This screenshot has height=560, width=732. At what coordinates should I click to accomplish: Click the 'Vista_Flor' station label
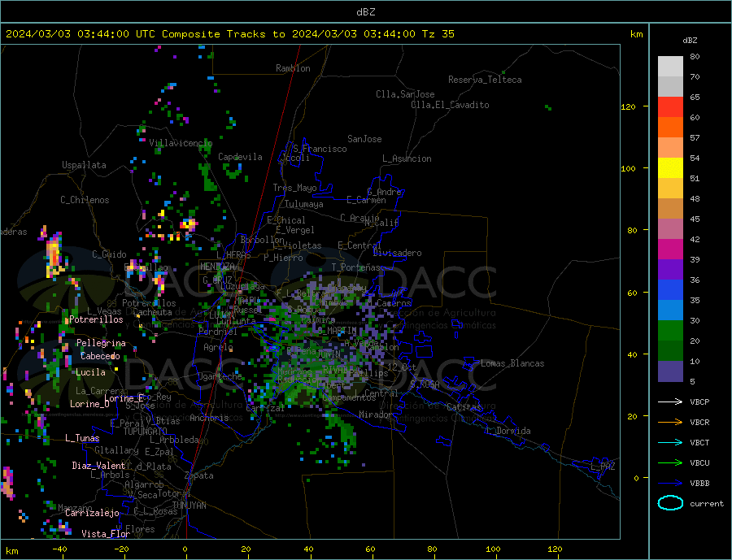click(106, 534)
